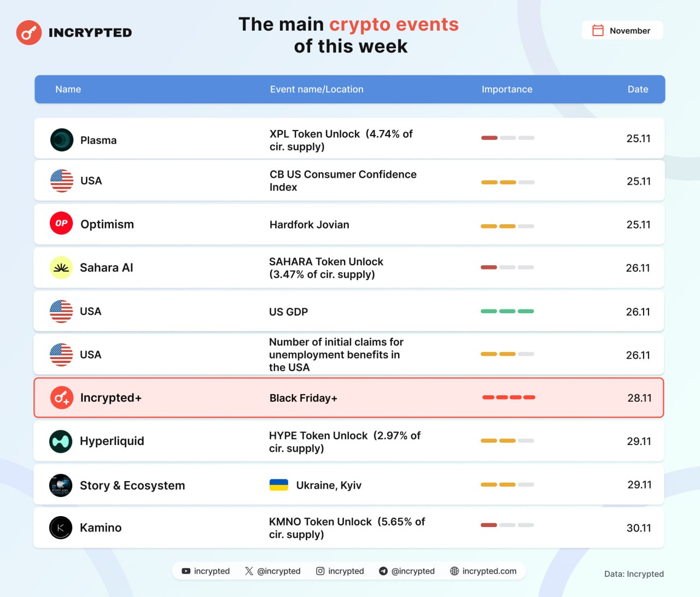This screenshot has height=597, width=700.
Task: Open the November calendar selector
Action: (622, 31)
